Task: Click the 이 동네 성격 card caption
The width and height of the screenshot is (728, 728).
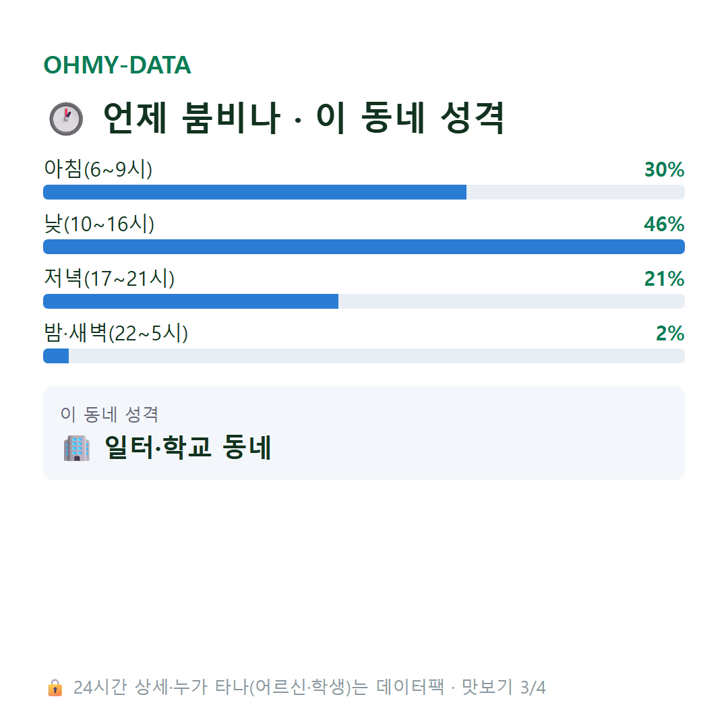Action: coord(110,414)
